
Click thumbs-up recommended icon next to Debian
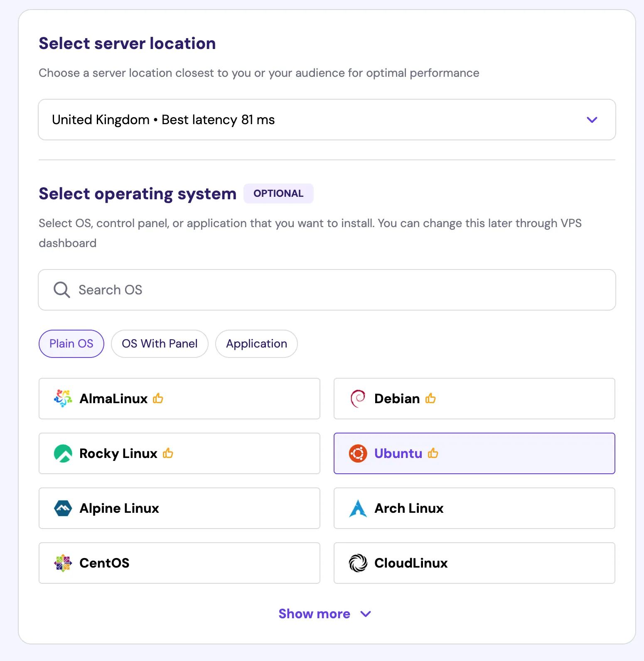430,398
